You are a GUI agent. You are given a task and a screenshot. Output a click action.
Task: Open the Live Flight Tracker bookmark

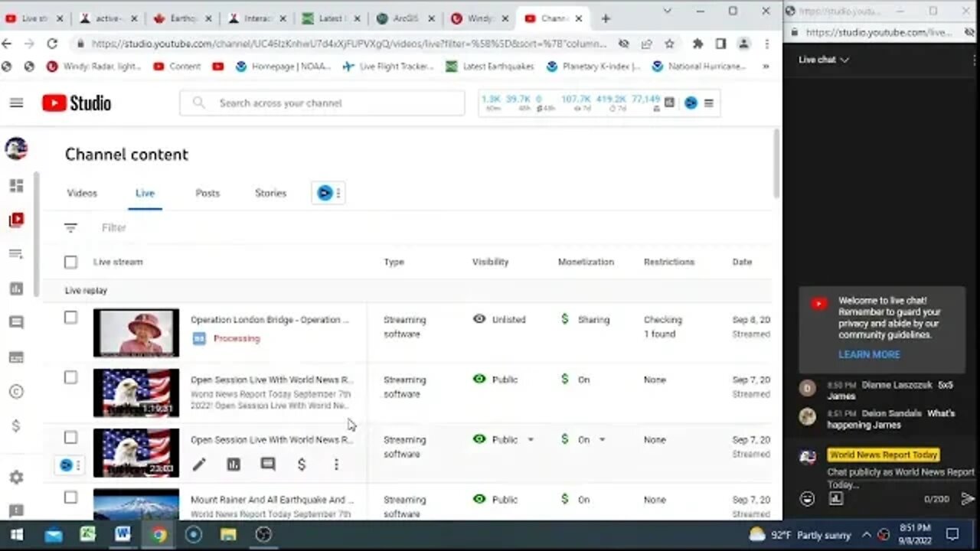[388, 67]
